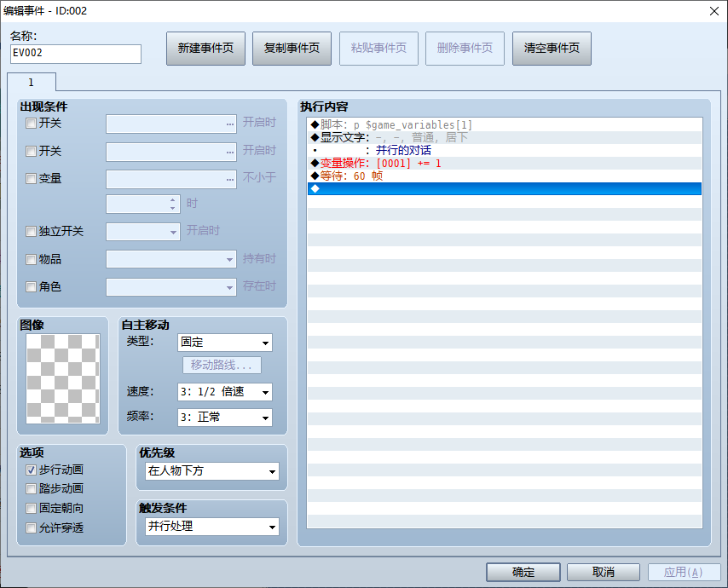Expand the 优先级 dropdown 在人物下方
This screenshot has height=588, width=728.
coord(212,471)
